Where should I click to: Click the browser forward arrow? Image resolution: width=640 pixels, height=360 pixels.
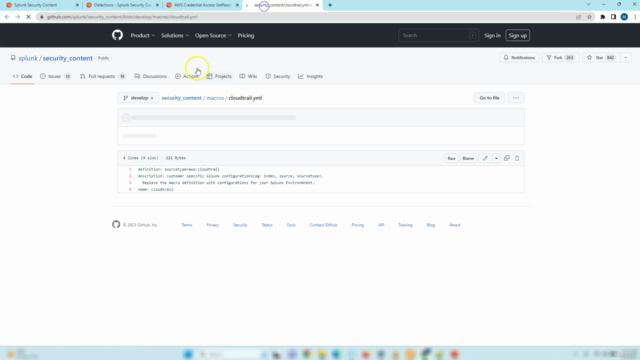point(18,17)
